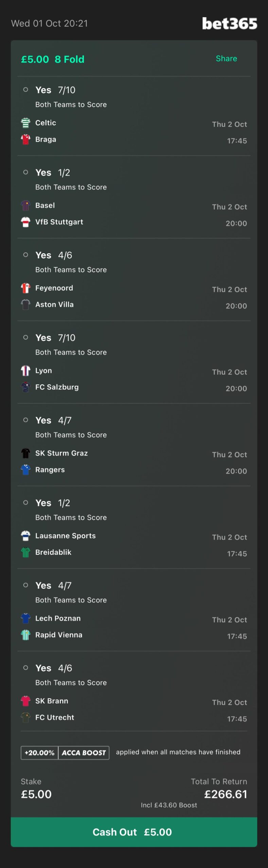Tap the Share link
268x868 pixels.
point(226,59)
